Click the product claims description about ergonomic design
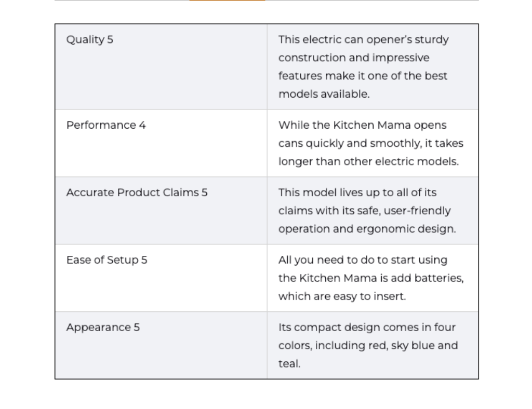This screenshot has width=532, height=409. [367, 210]
